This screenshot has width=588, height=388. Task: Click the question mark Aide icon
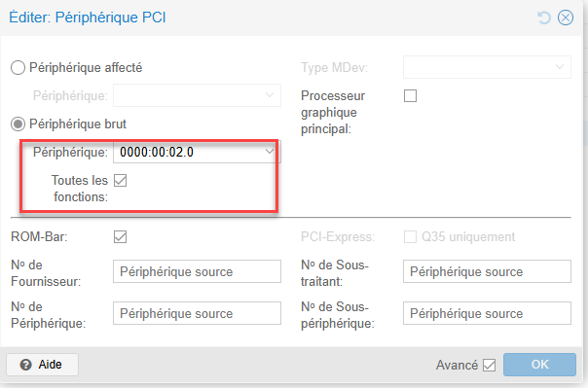(x=25, y=365)
